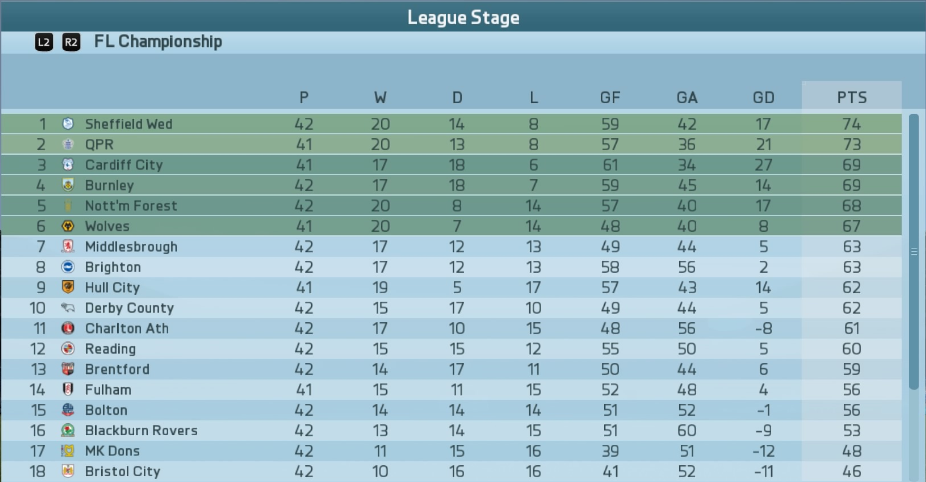
Task: Select the GD column header
Action: pyautogui.click(x=763, y=97)
